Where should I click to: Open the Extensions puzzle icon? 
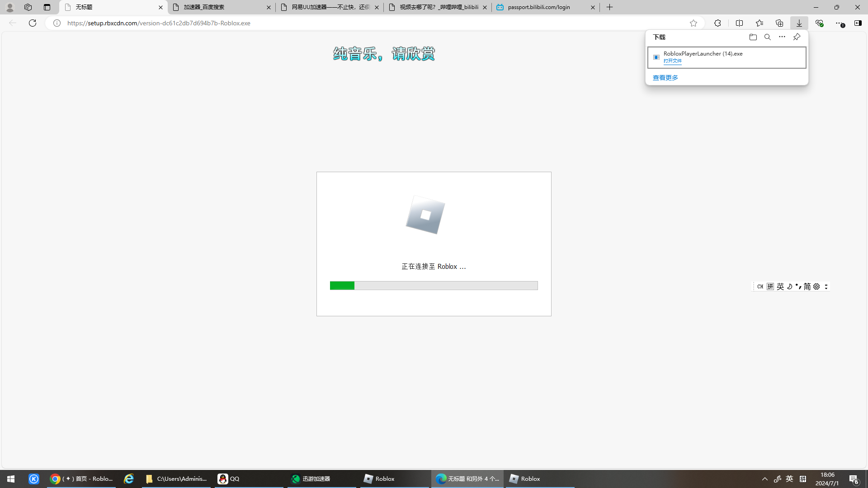tap(717, 23)
